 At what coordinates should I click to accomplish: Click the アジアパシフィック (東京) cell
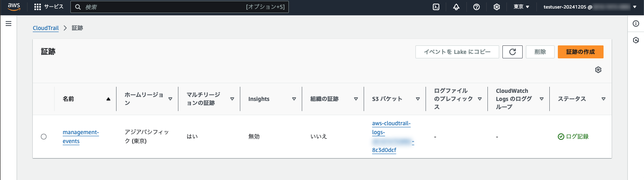(146, 137)
